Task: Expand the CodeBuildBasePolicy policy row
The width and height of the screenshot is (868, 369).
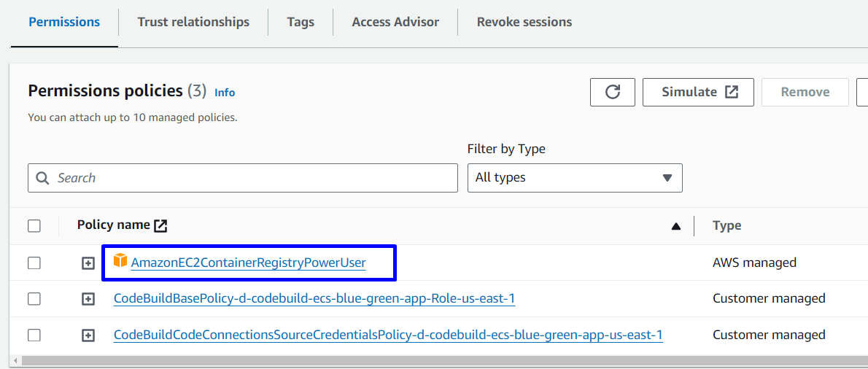Action: click(88, 299)
